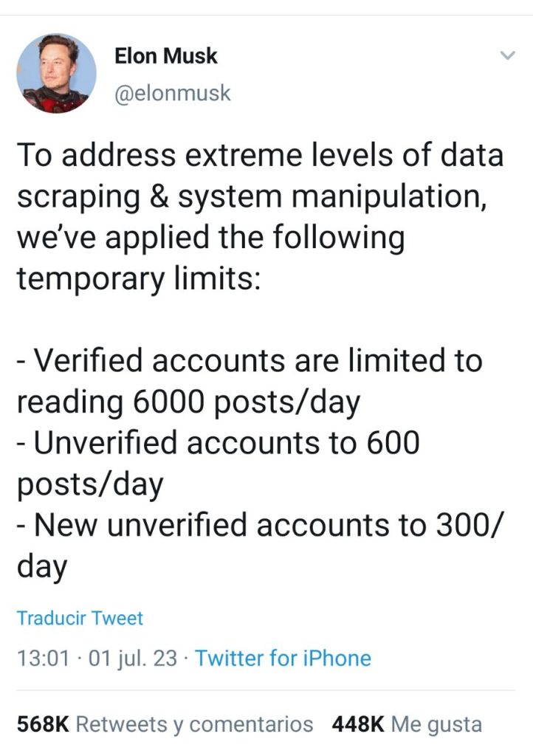This screenshot has height=756, width=533.
Task: Open the "Twitter for iPhone" source link
Action: (283, 657)
